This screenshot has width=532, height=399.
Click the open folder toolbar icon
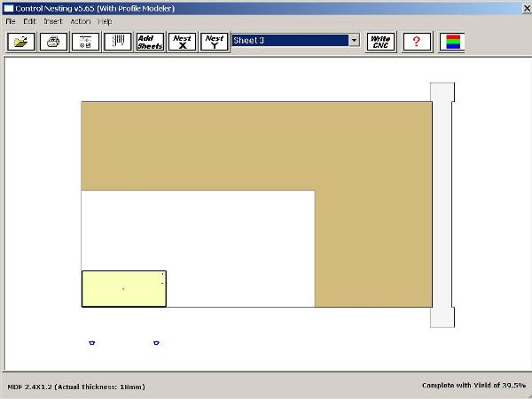tap(21, 41)
